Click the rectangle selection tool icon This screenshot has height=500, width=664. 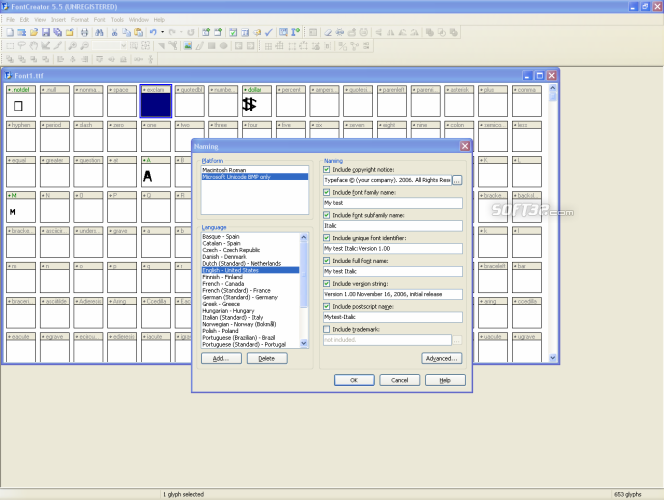click(x=10, y=46)
